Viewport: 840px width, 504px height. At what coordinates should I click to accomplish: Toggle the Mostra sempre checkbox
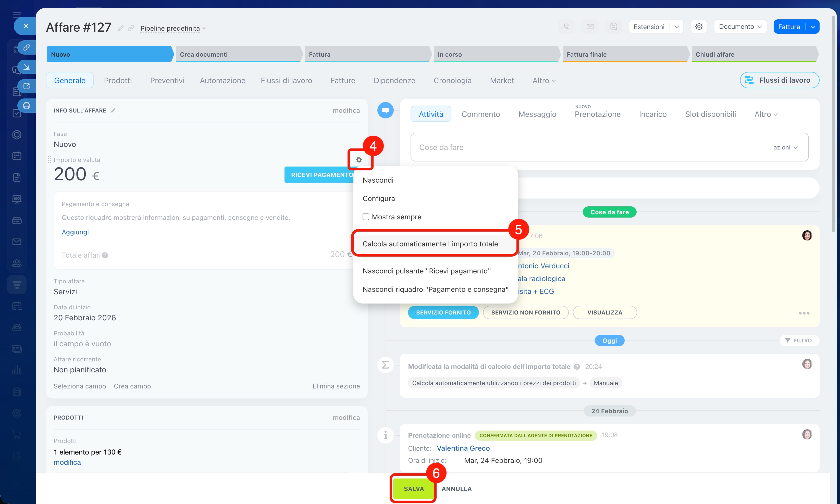(366, 217)
